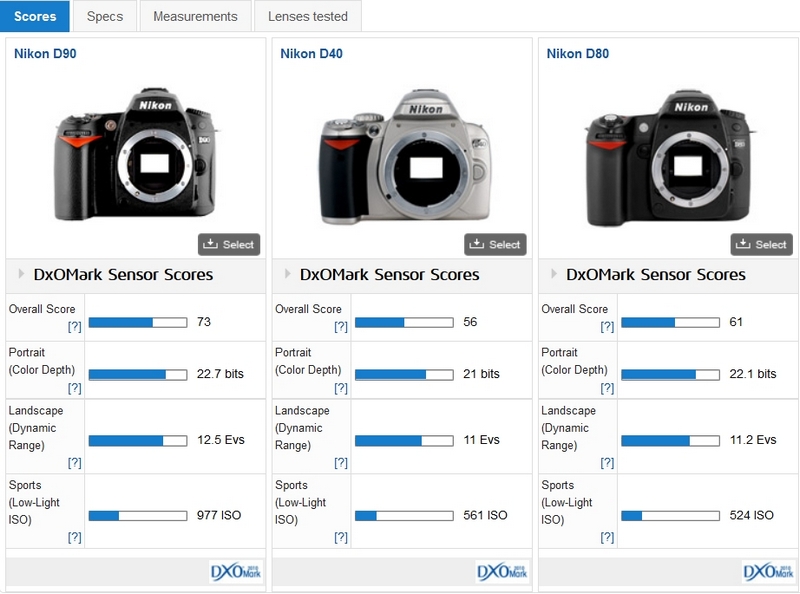Image resolution: width=800 pixels, height=594 pixels.
Task: Collapse Nikon D80 DxOMark Sensor Scores section
Action: 554,274
